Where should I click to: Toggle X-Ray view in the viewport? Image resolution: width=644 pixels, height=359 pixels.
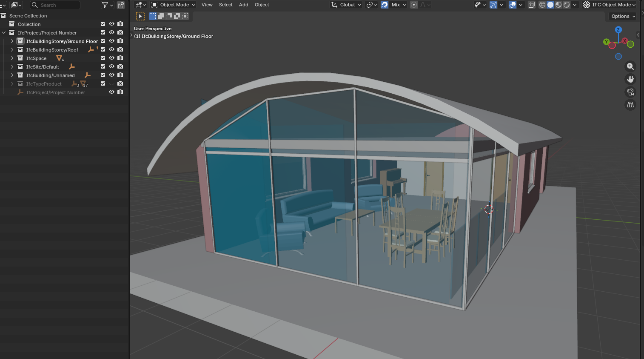531,5
